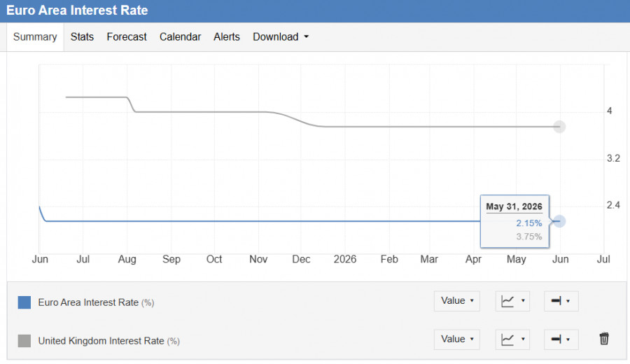
Task: Click the Oct x-axis label
Action: pos(214,259)
